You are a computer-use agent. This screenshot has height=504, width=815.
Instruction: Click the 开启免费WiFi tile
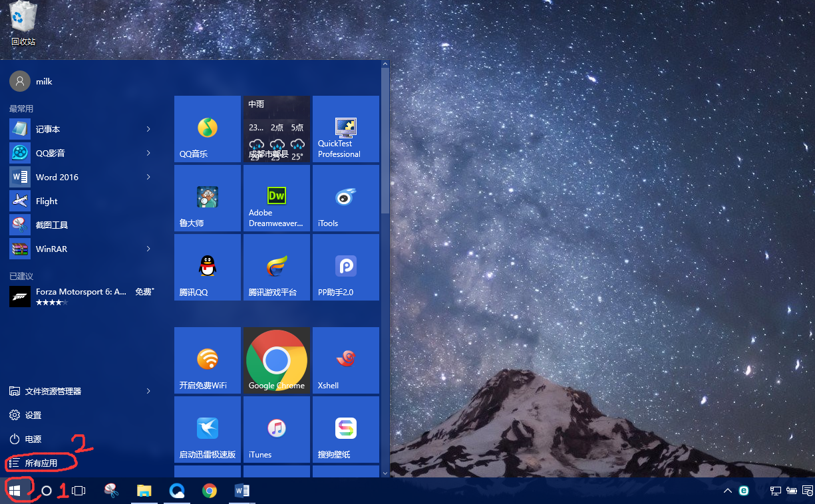pyautogui.click(x=208, y=360)
